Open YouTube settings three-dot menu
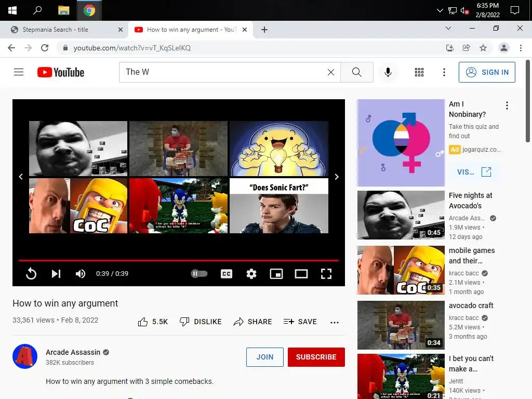 pyautogui.click(x=444, y=72)
